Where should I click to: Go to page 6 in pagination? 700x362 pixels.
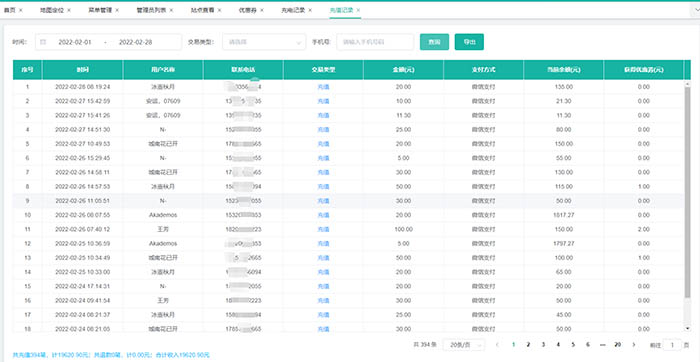pyautogui.click(x=588, y=345)
